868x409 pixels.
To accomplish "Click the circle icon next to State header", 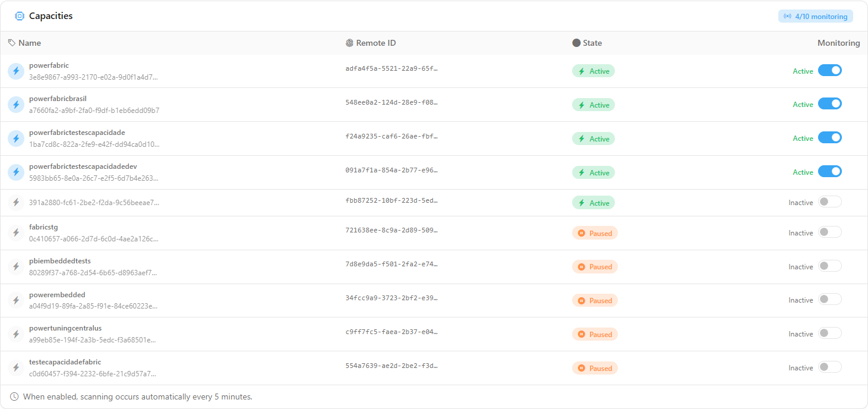I will click(x=576, y=43).
